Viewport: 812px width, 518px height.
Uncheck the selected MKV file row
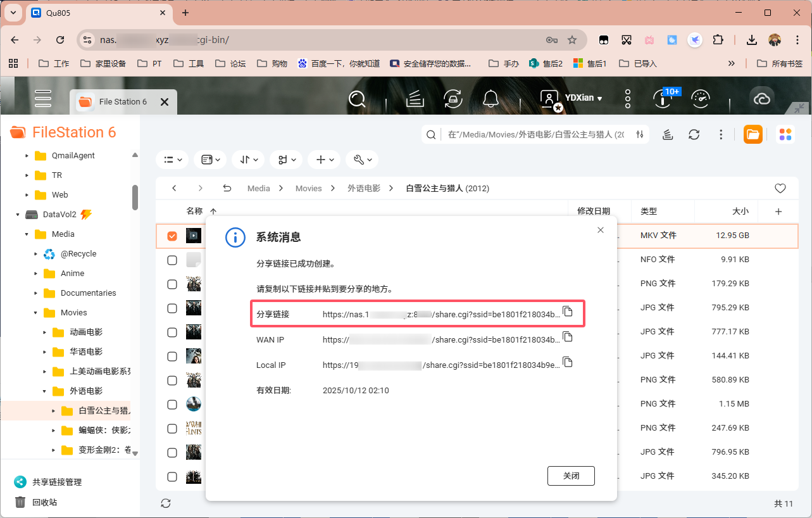point(172,235)
